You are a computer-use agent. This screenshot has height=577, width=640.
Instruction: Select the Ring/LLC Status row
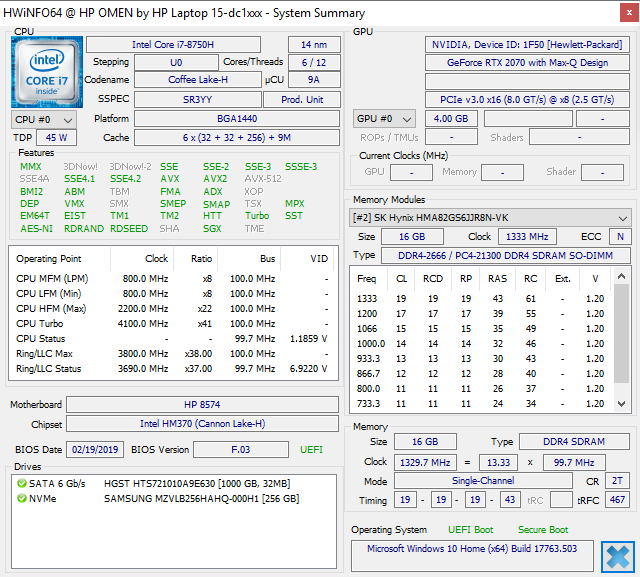click(173, 368)
